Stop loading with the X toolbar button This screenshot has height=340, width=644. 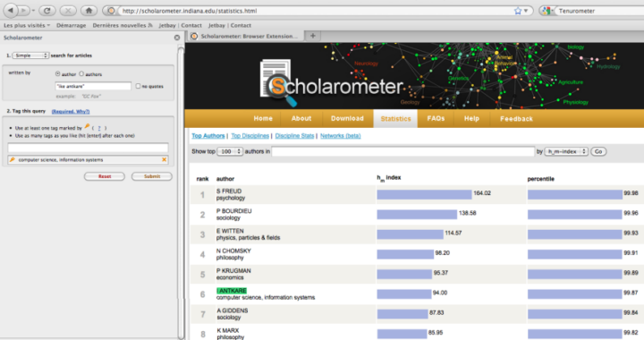point(68,11)
